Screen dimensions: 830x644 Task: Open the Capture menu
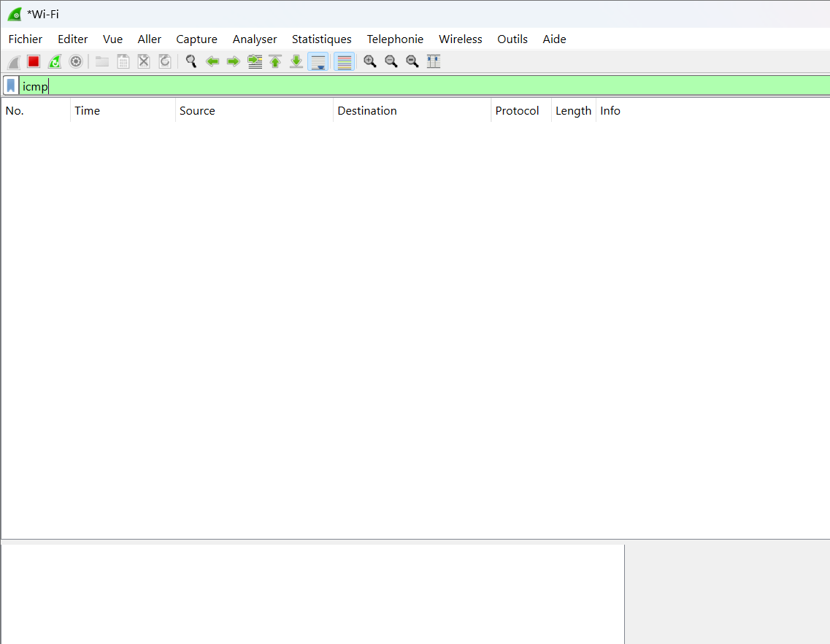pyautogui.click(x=196, y=39)
